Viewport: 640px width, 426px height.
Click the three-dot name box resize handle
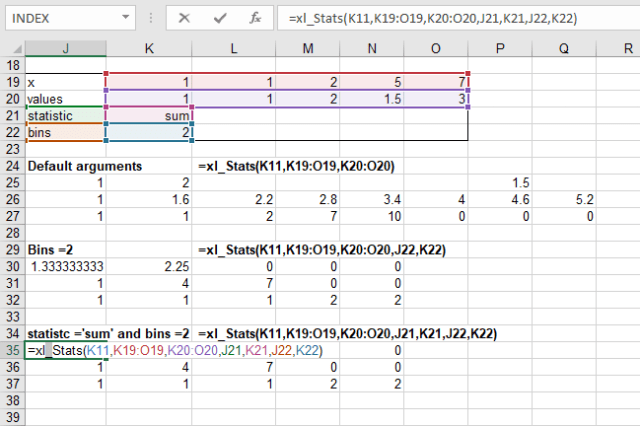tap(151, 18)
